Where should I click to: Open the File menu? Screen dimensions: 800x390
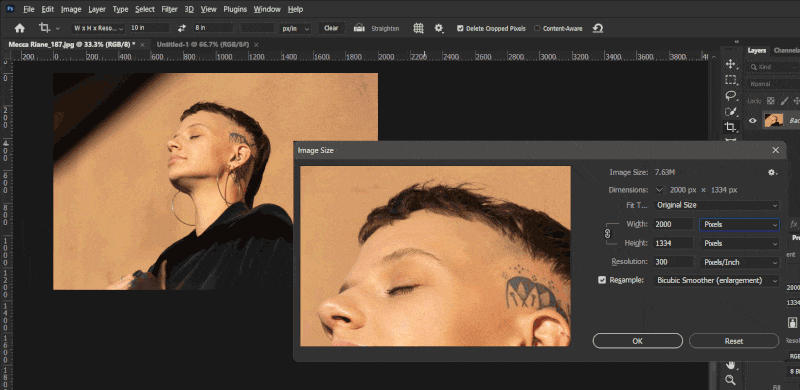29,9
